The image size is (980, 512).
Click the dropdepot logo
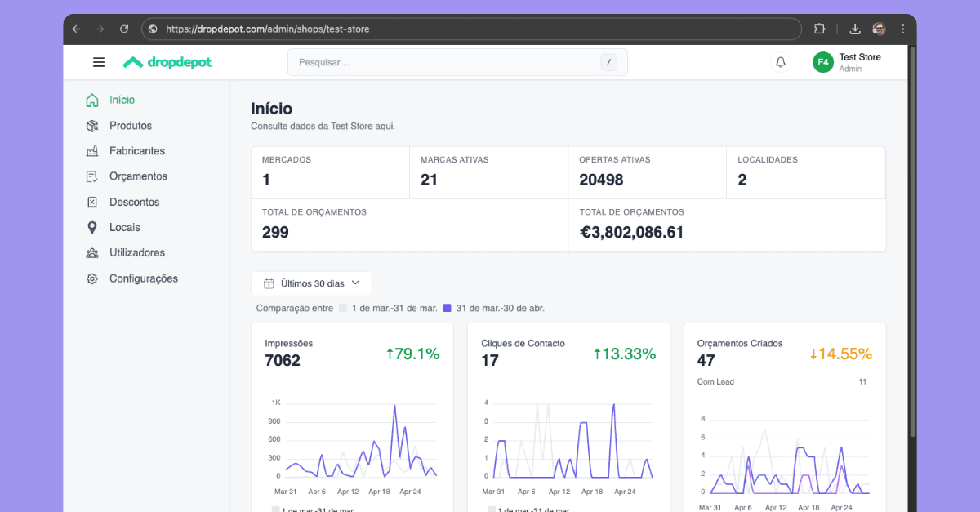[x=167, y=62]
